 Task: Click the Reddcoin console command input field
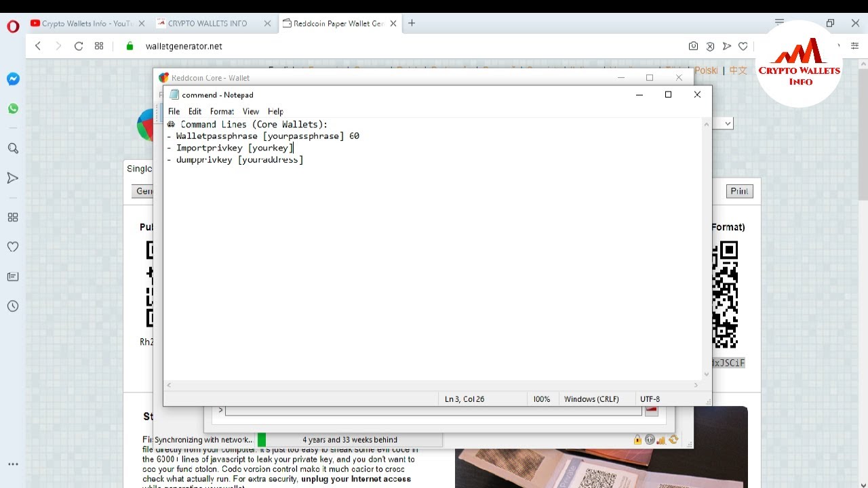pyautogui.click(x=433, y=411)
